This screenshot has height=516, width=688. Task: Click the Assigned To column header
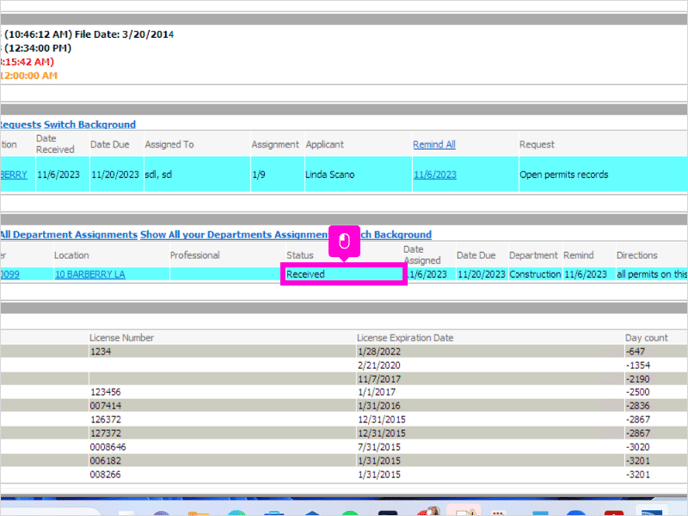(x=169, y=144)
